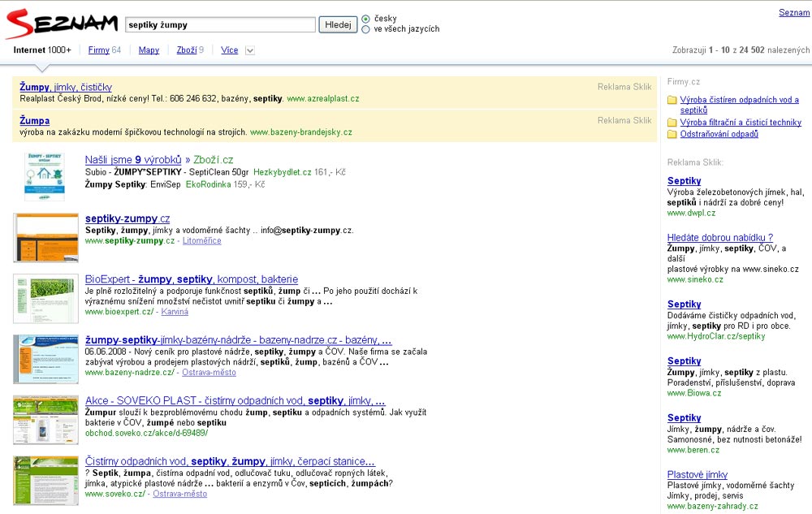Open folder icon for Výroba filtrační a čisticí techniky
The image size is (812, 514).
pos(672,123)
